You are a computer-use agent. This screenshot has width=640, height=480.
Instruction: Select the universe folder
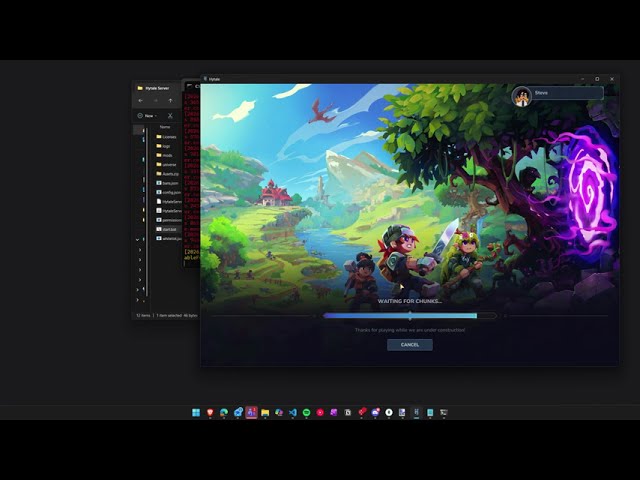(167, 164)
